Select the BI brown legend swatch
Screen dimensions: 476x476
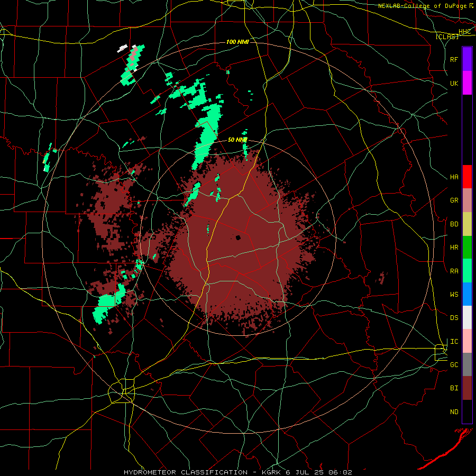click(x=467, y=388)
